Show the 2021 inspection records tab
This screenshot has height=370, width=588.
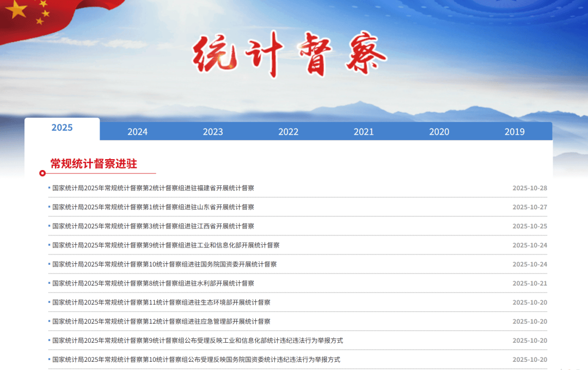click(364, 132)
